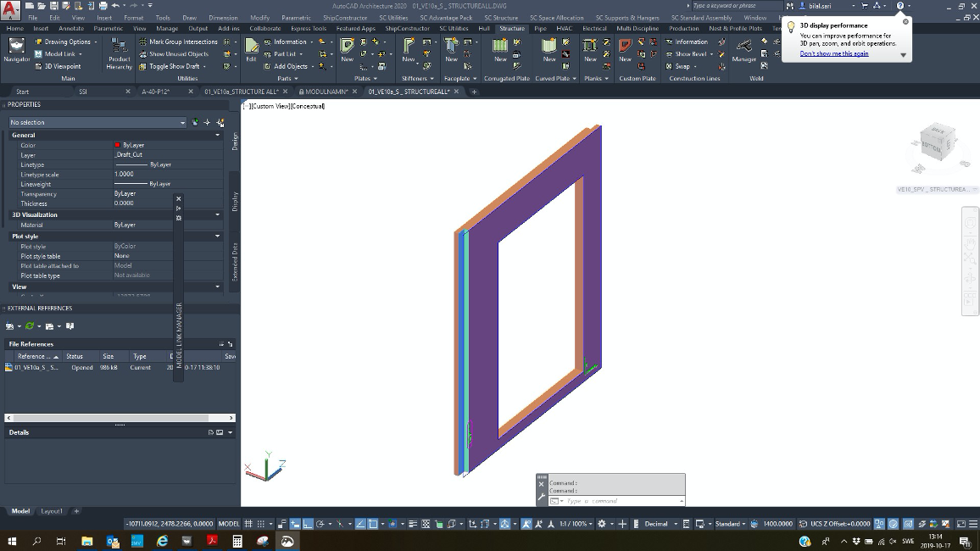Collapse the General properties section

(x=218, y=135)
